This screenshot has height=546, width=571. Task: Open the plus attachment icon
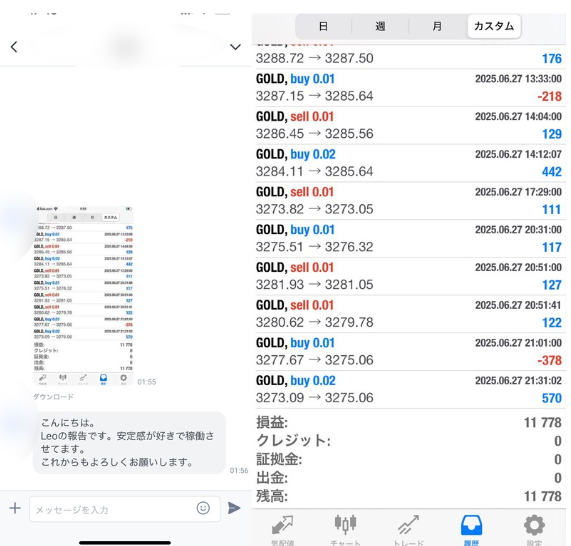pos(15,508)
